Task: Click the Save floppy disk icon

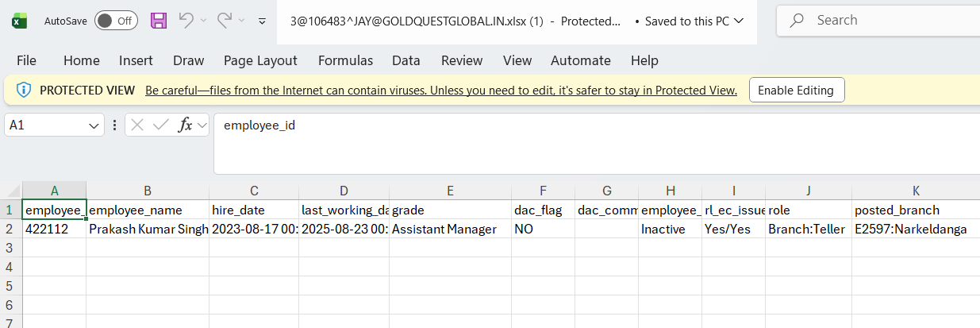Action: [159, 21]
